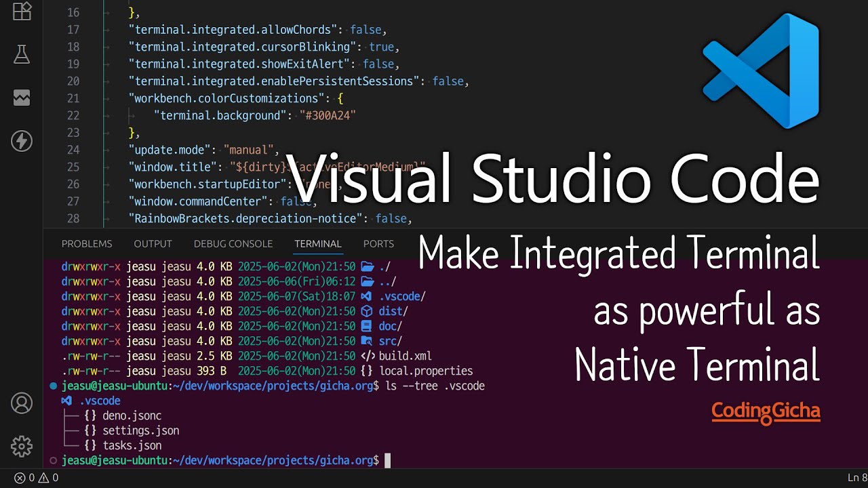Viewport: 868px width, 488px height.
Task: Click local.properties file name in terminal
Action: coord(426,371)
